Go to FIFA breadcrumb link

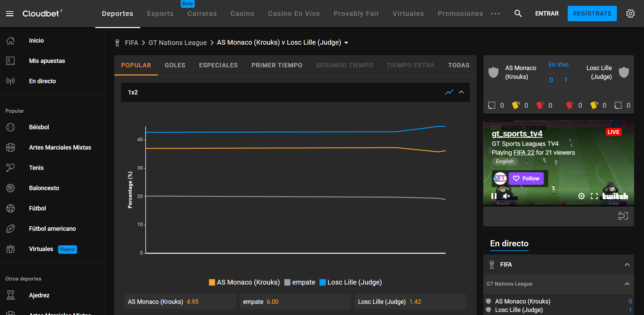tap(131, 43)
